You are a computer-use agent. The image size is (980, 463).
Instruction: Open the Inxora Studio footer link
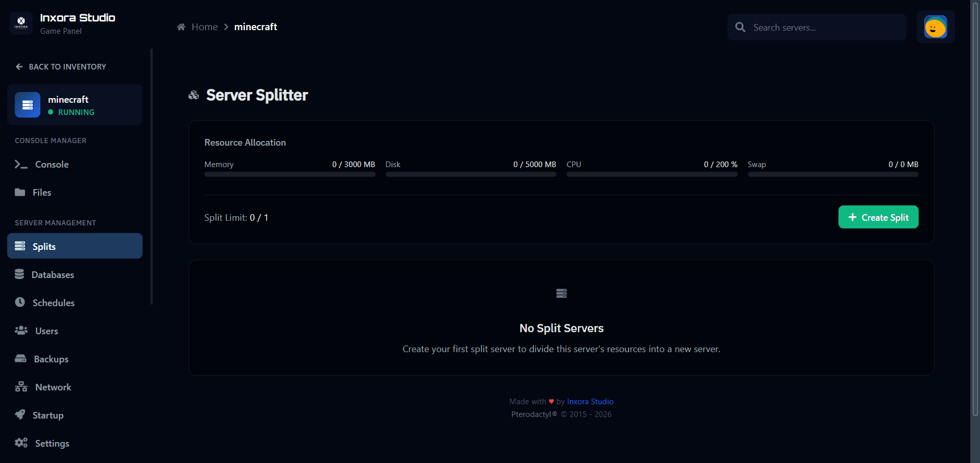point(590,401)
